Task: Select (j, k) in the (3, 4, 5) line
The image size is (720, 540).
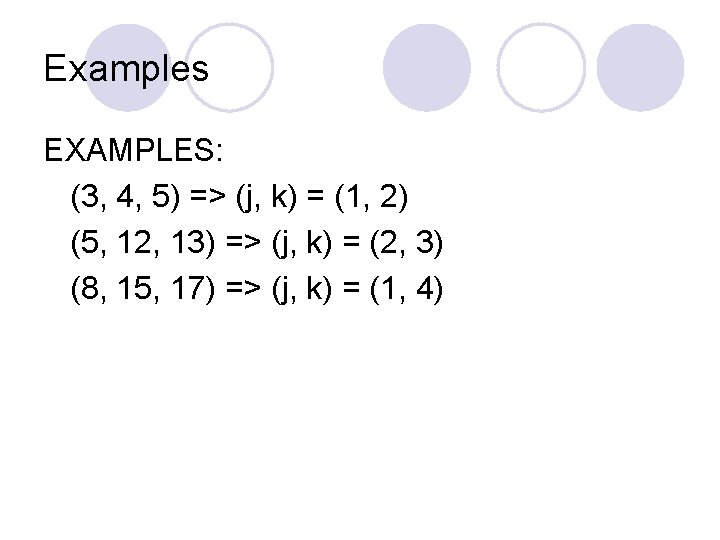Action: click(267, 197)
